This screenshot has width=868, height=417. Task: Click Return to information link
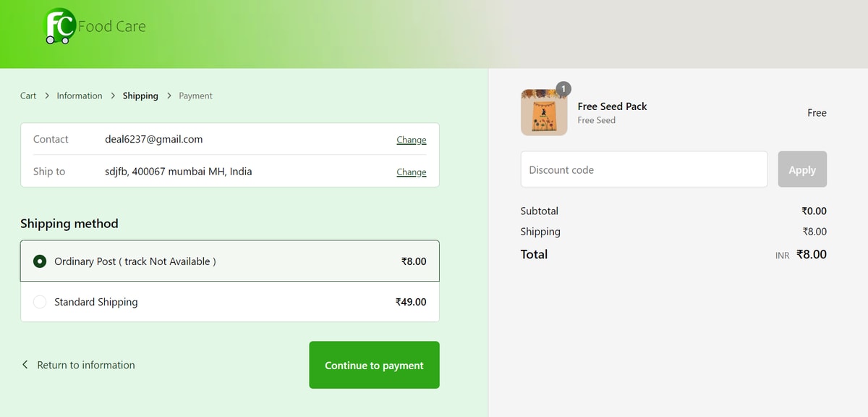[86, 365]
